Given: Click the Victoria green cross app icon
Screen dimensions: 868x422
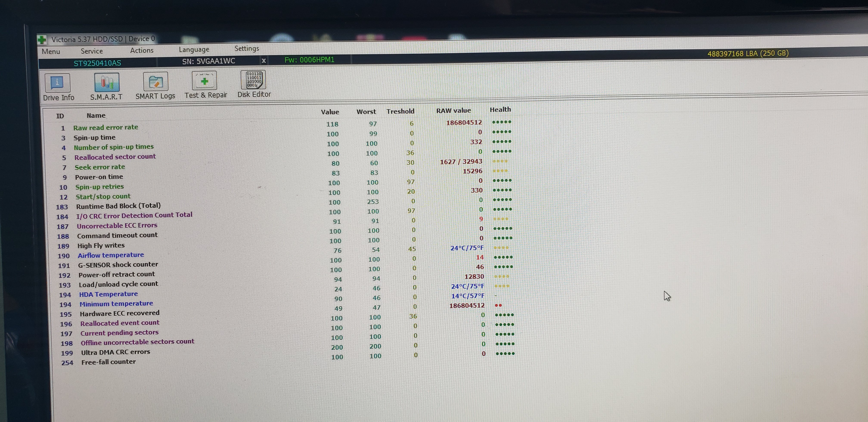Looking at the screenshot, I should (42, 40).
